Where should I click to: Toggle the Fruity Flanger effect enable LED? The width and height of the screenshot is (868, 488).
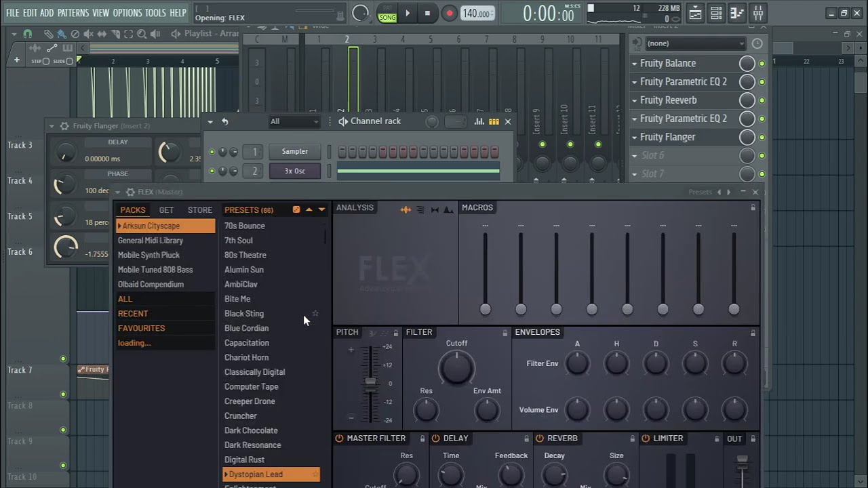(762, 137)
